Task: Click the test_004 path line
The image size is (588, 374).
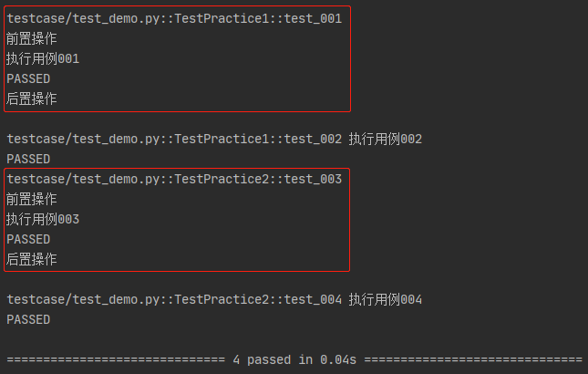Action: click(174, 300)
